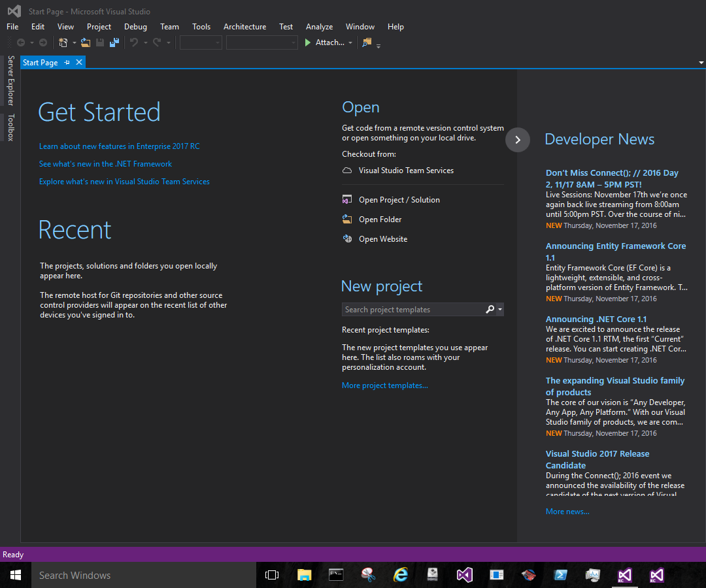Click the Open Website icon
The image size is (706, 588).
[346, 238]
